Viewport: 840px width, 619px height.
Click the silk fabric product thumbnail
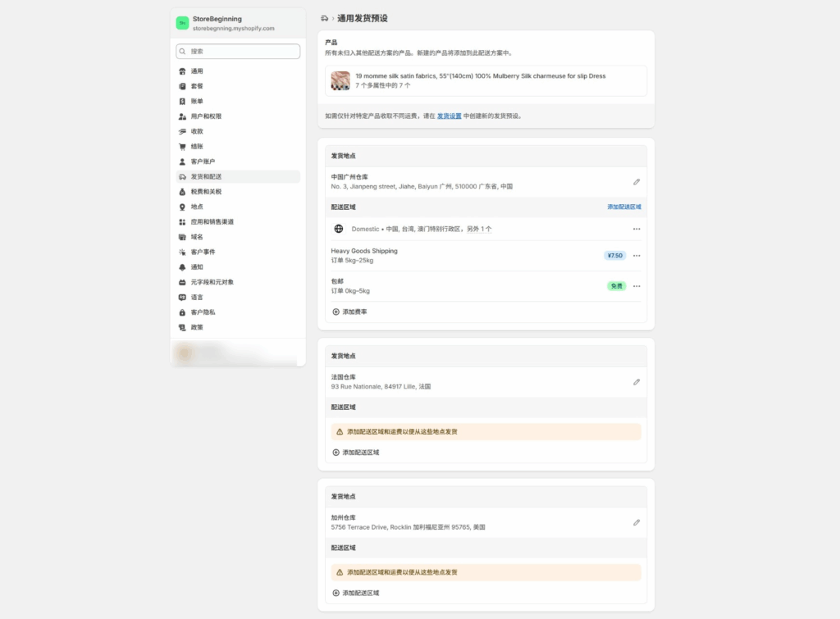tap(340, 80)
